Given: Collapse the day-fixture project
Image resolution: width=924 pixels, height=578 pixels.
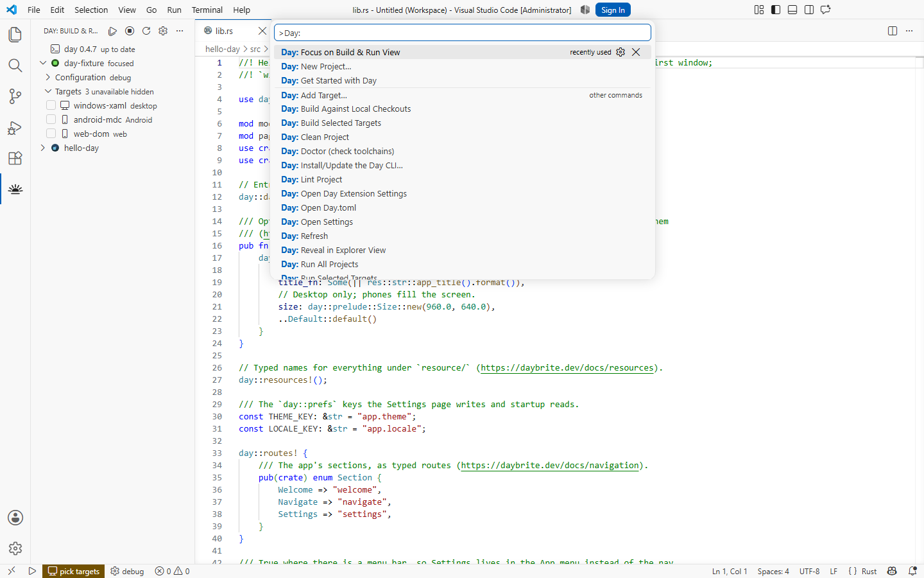Looking at the screenshot, I should pyautogui.click(x=43, y=63).
